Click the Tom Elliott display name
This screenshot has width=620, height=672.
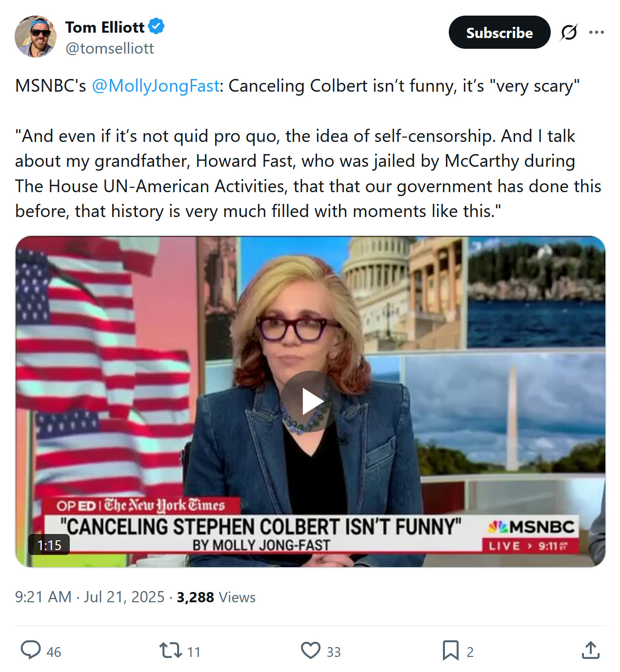click(104, 27)
